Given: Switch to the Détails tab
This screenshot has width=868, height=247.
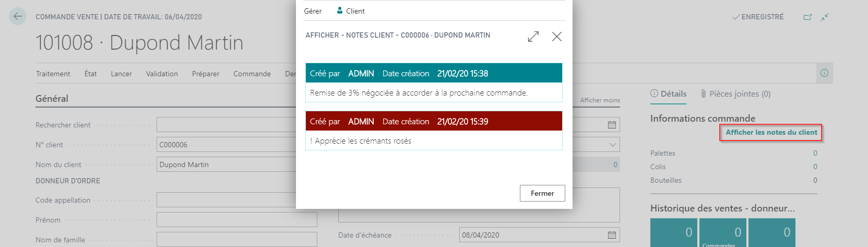Looking at the screenshot, I should 669,94.
